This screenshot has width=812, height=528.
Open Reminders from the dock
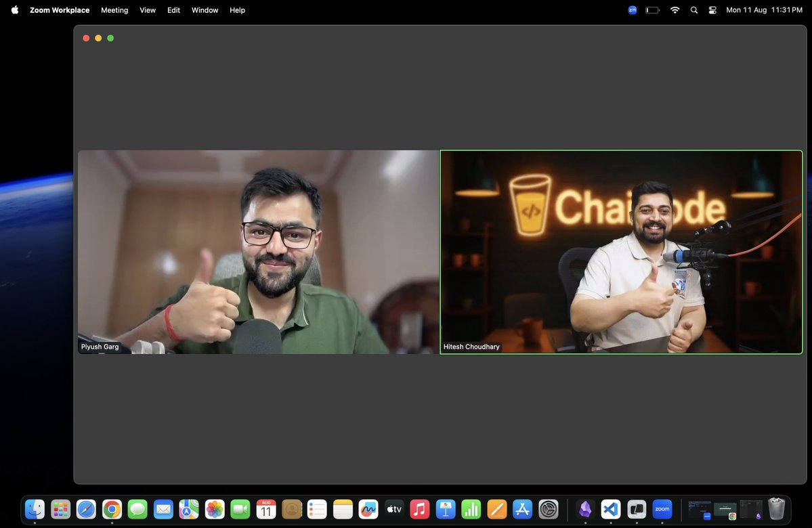click(317, 509)
